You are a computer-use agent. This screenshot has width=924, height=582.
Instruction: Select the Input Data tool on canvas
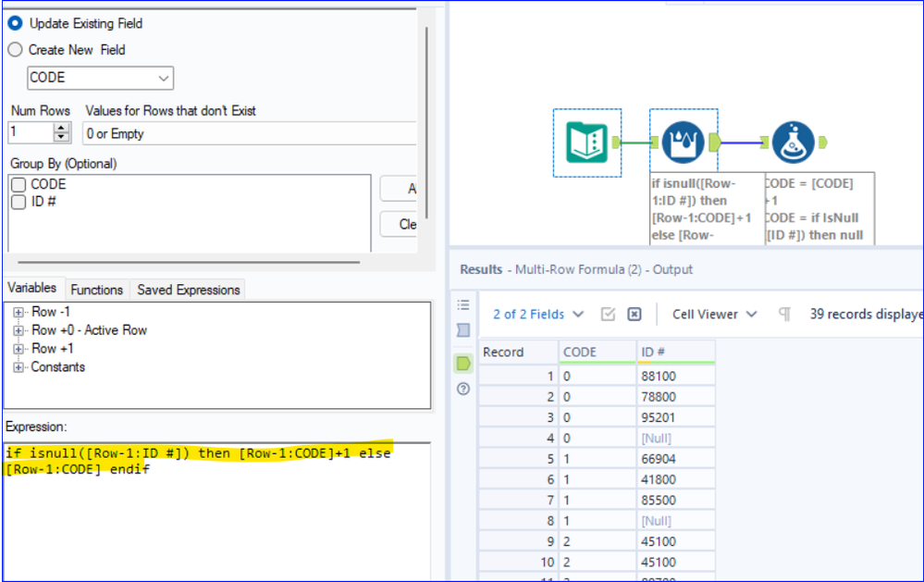[x=586, y=142]
